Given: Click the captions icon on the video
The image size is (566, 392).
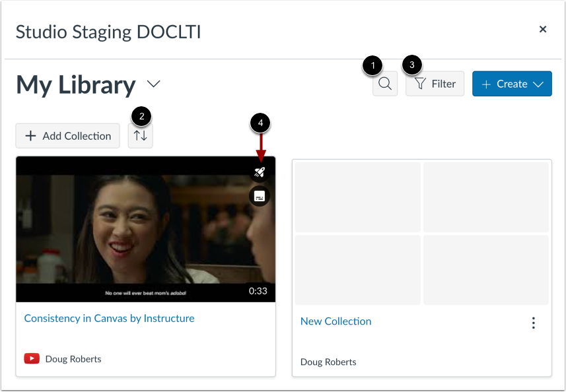Looking at the screenshot, I should point(260,196).
